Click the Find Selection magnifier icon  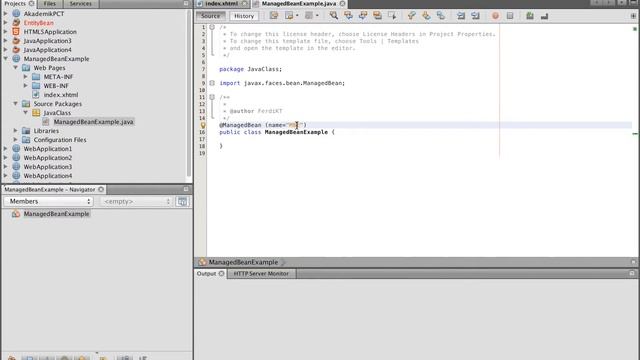tap(333, 16)
